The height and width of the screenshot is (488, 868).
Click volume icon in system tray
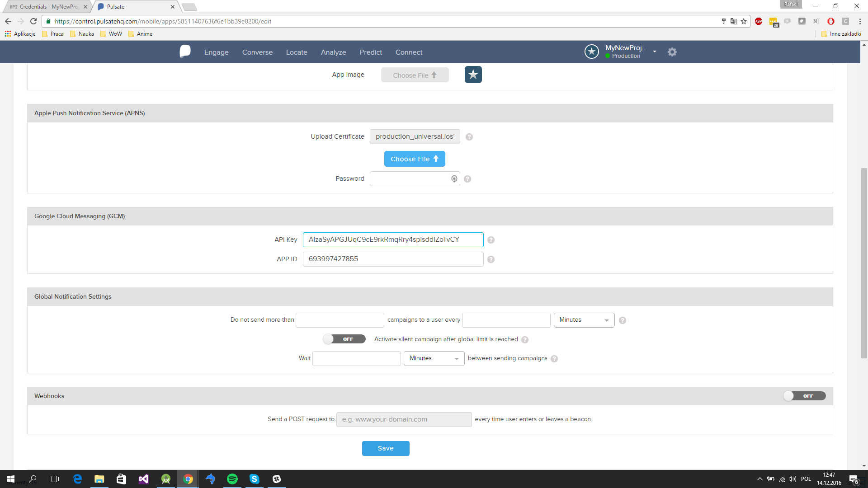coord(793,479)
